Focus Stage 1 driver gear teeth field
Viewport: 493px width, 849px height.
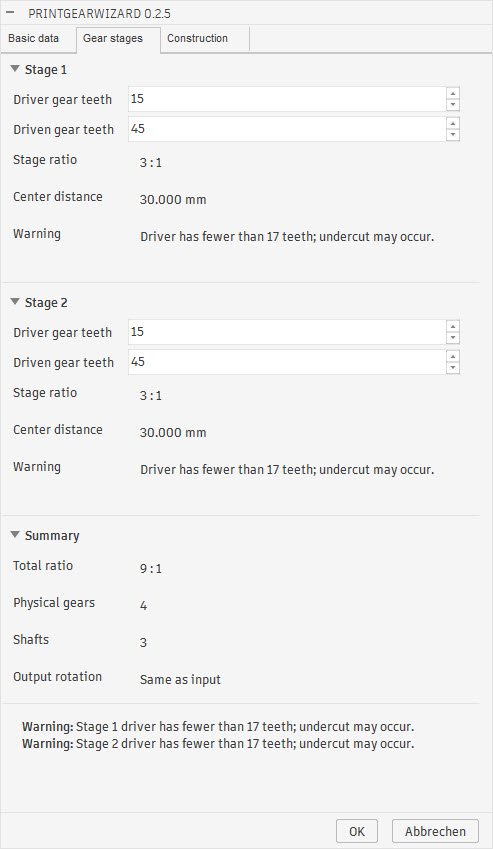pos(287,99)
